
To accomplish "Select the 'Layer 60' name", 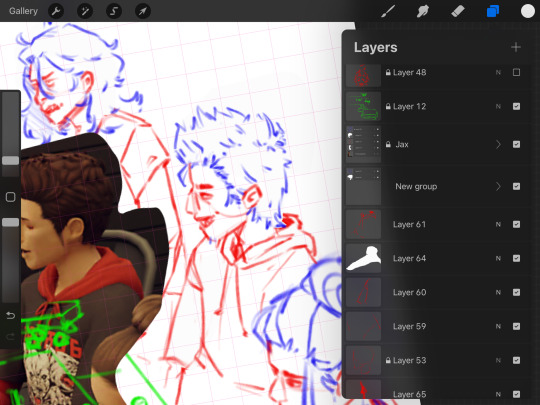I will pos(409,292).
